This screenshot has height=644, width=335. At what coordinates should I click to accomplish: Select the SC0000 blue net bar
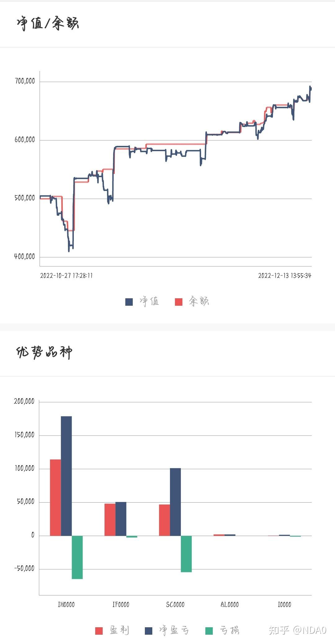[x=175, y=502]
